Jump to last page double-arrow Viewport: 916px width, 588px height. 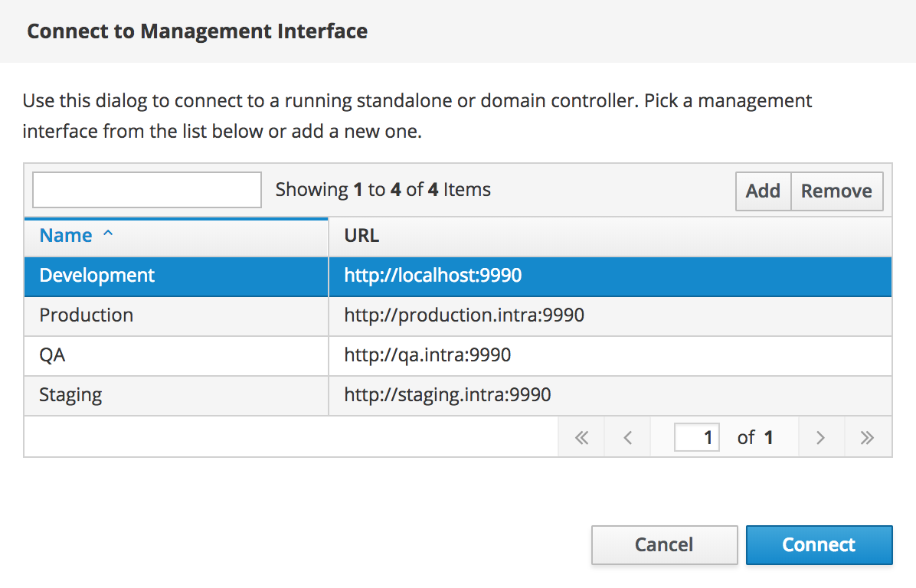[x=868, y=437]
